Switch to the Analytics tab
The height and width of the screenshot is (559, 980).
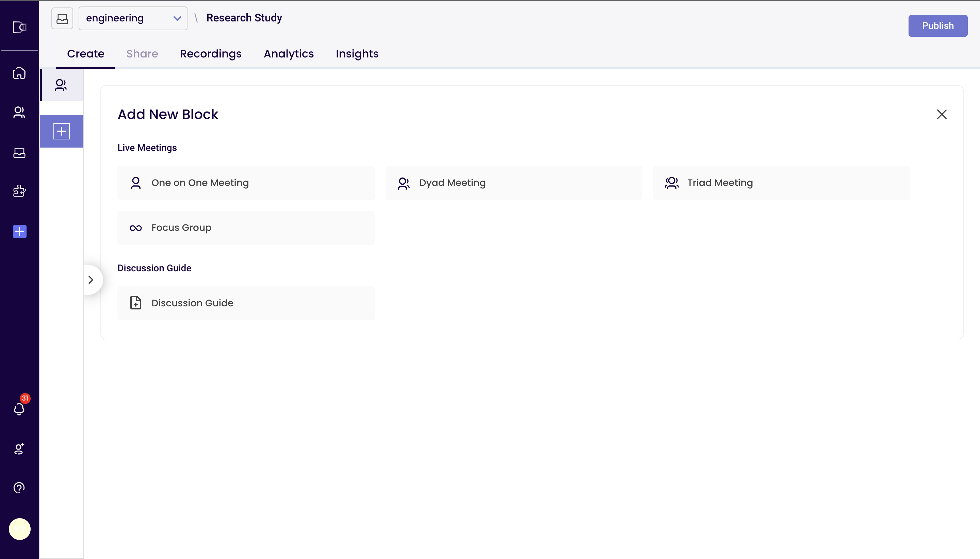(289, 54)
